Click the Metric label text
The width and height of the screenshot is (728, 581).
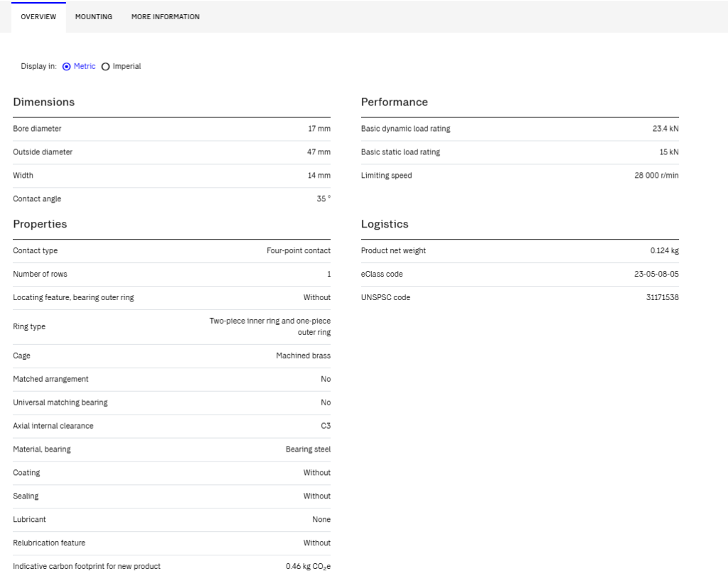tap(85, 66)
